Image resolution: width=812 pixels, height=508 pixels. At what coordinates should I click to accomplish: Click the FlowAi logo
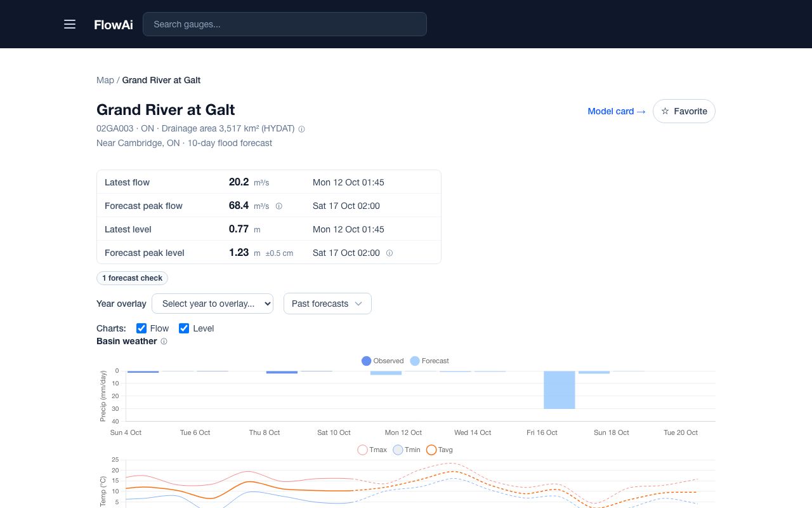[x=114, y=25]
